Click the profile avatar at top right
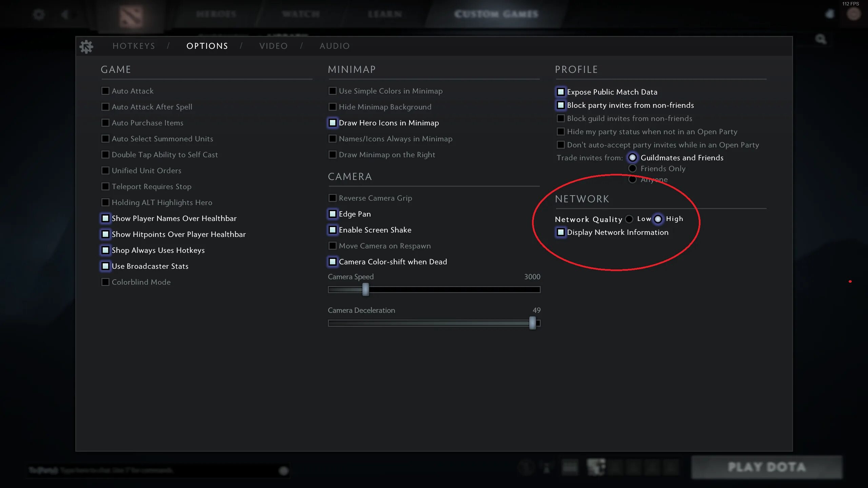 [853, 14]
